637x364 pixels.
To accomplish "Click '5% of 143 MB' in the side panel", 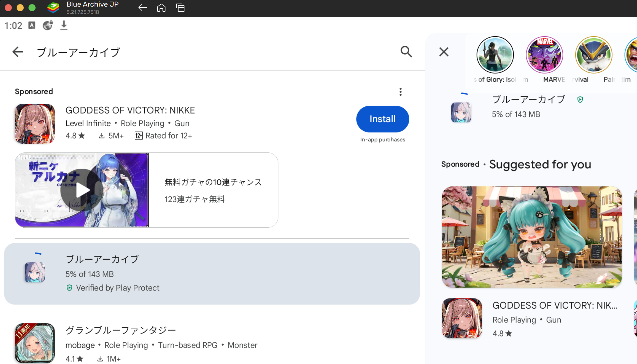I will tap(516, 114).
